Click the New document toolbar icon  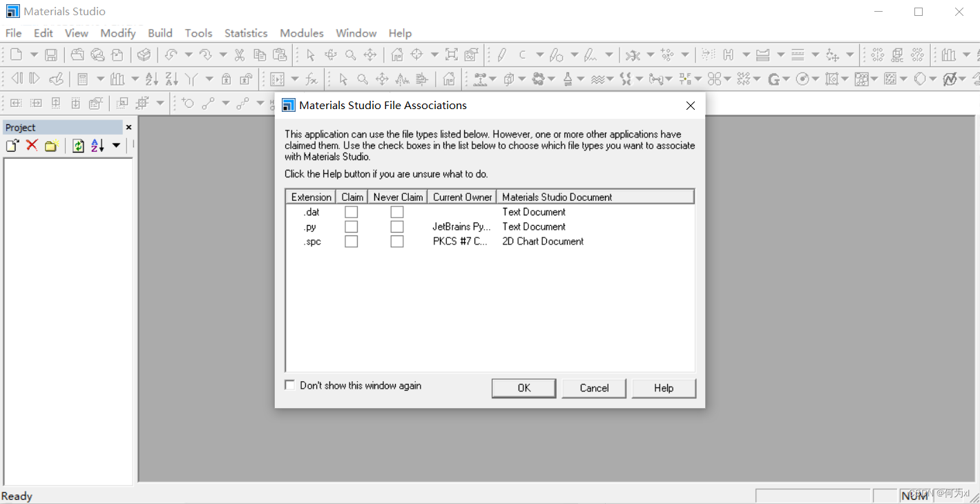click(16, 55)
